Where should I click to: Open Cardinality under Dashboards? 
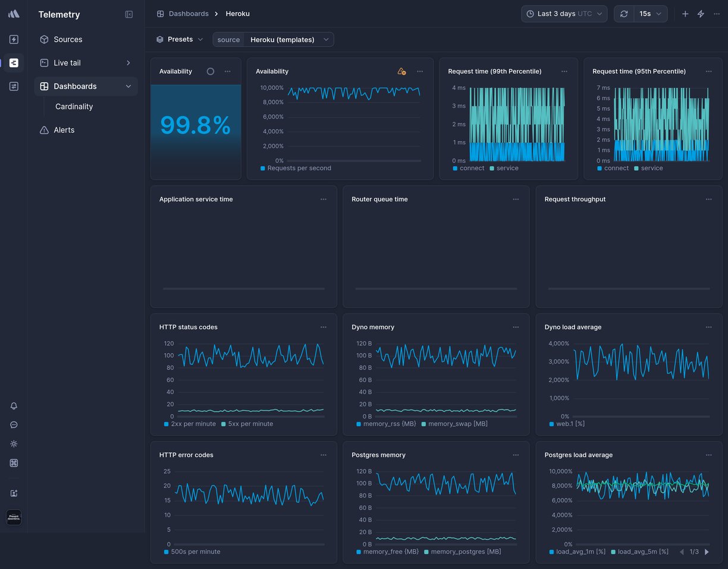pyautogui.click(x=74, y=107)
